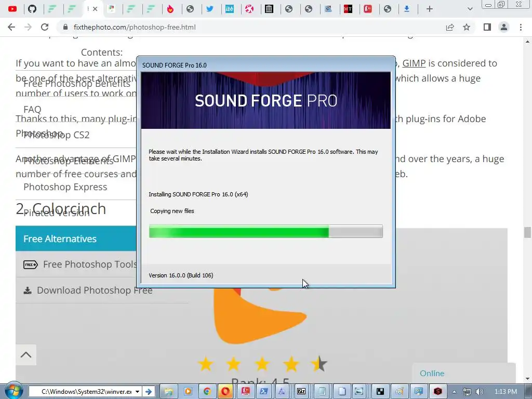Image resolution: width=532 pixels, height=399 pixels.
Task: Select Free Alternatives contents item
Action: pyautogui.click(x=76, y=238)
